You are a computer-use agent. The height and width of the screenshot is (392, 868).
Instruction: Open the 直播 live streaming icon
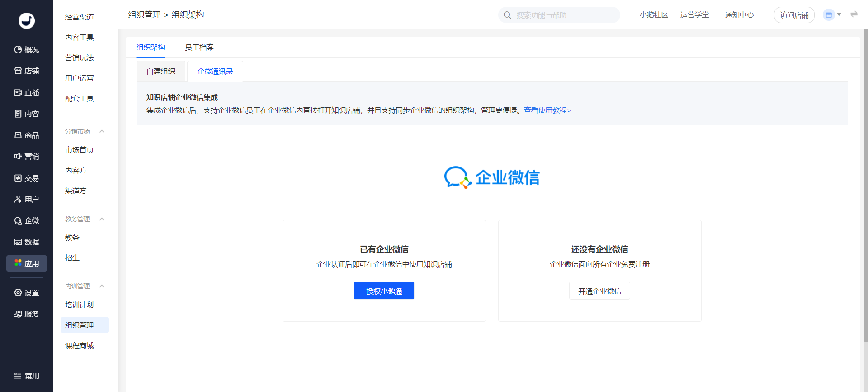(18, 92)
